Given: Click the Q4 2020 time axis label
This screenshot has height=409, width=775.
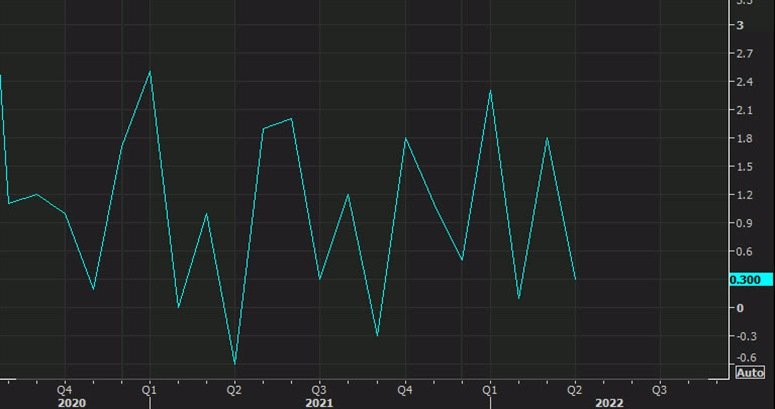Looking at the screenshot, I should coord(64,390).
